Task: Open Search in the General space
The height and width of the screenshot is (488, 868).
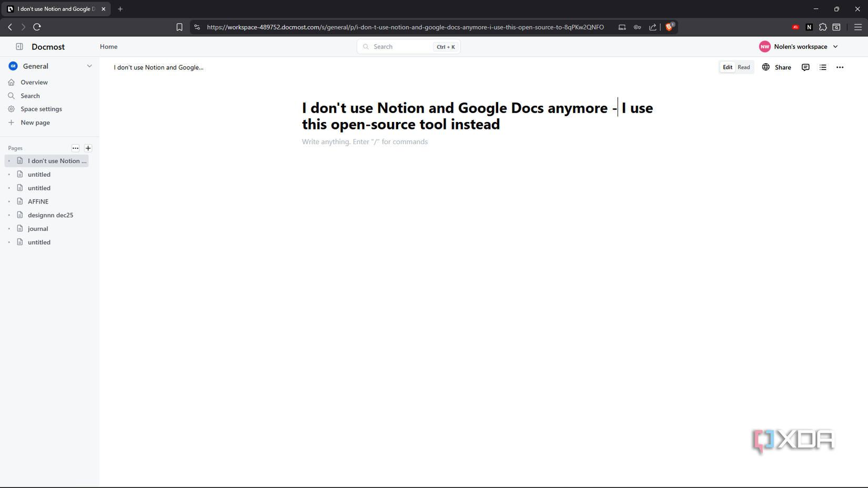Action: tap(30, 96)
